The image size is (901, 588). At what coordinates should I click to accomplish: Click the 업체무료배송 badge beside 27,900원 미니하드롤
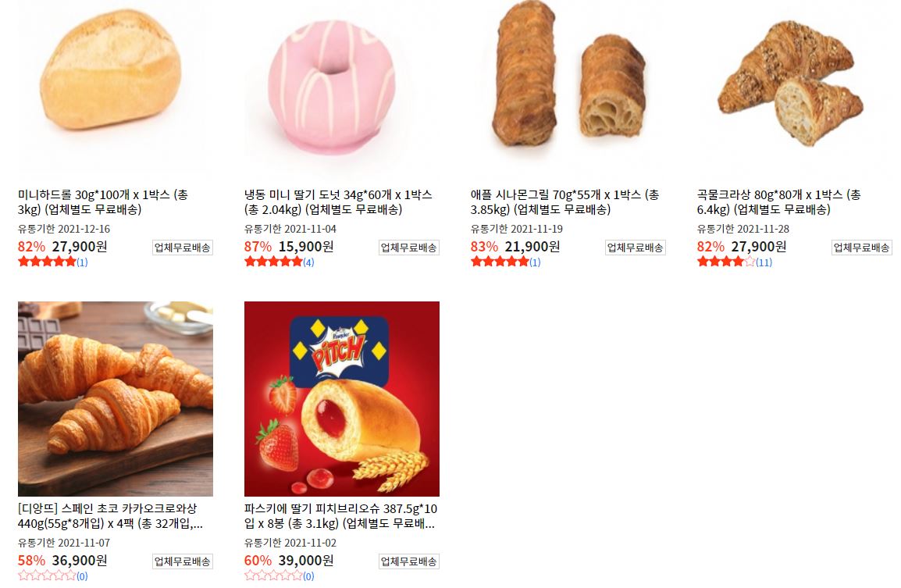pyautogui.click(x=183, y=248)
